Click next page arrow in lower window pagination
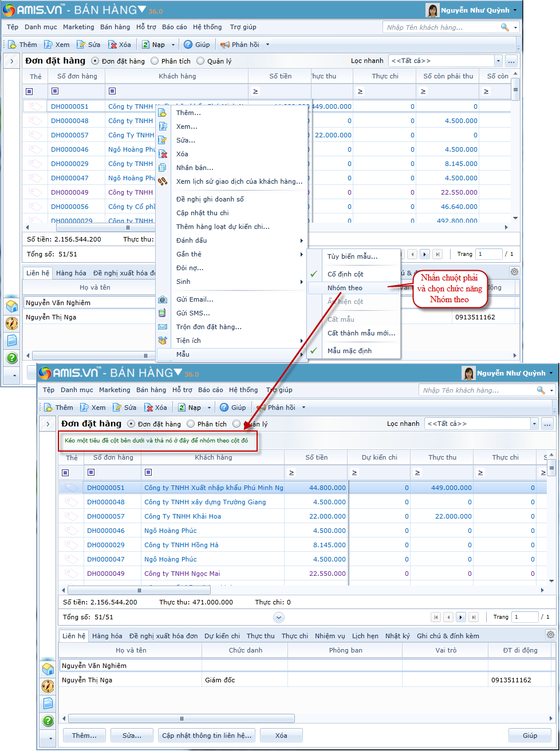The height and width of the screenshot is (751, 560). (461, 617)
